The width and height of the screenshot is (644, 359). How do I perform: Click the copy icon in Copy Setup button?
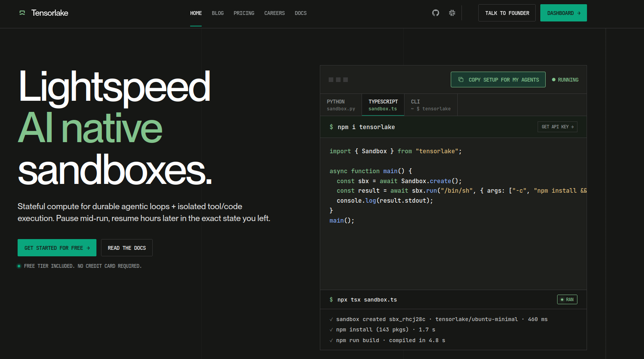coord(461,80)
